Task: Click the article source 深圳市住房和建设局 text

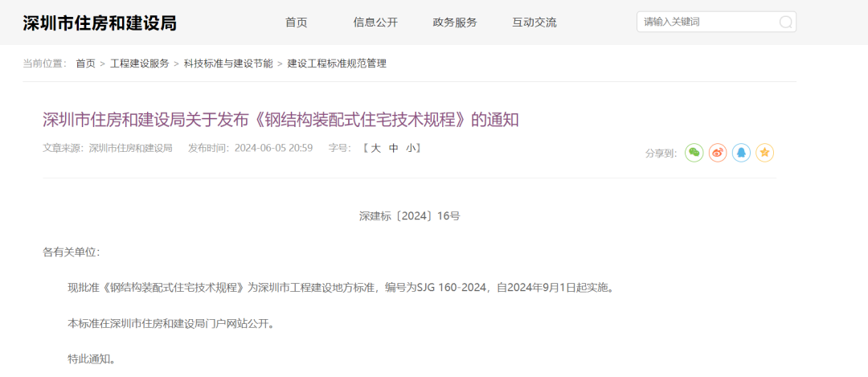Action: click(x=131, y=149)
